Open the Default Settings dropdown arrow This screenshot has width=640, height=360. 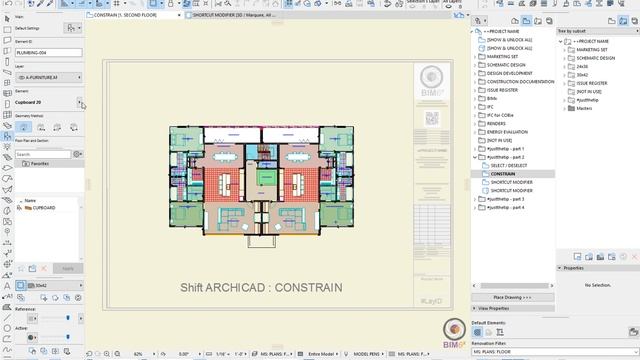point(79,28)
